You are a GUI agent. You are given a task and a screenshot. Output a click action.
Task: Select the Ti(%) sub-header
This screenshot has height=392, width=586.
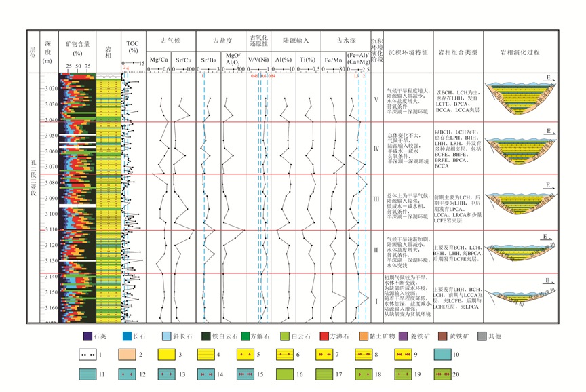pyautogui.click(x=308, y=60)
